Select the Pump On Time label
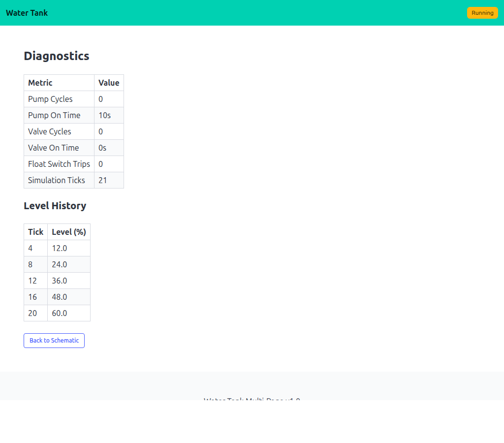 tap(54, 115)
